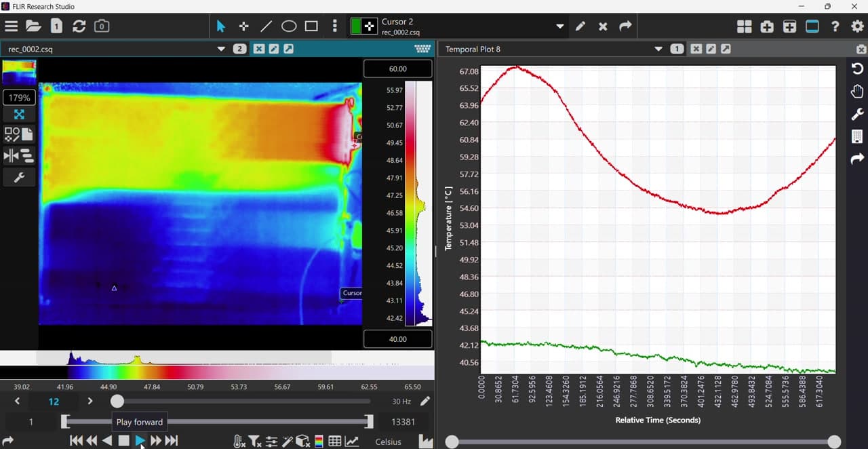Open more ROI tools three-dot menu

[x=335, y=26]
